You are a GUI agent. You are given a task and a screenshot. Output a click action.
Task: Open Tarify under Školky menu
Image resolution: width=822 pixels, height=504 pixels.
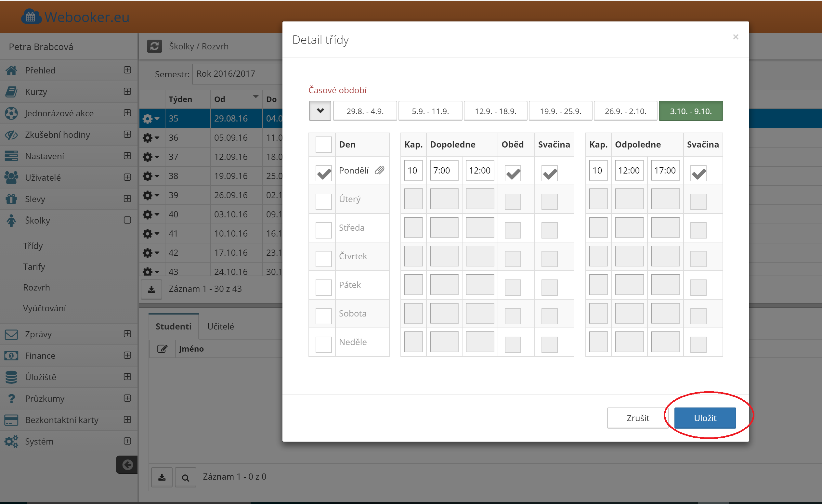tap(34, 266)
